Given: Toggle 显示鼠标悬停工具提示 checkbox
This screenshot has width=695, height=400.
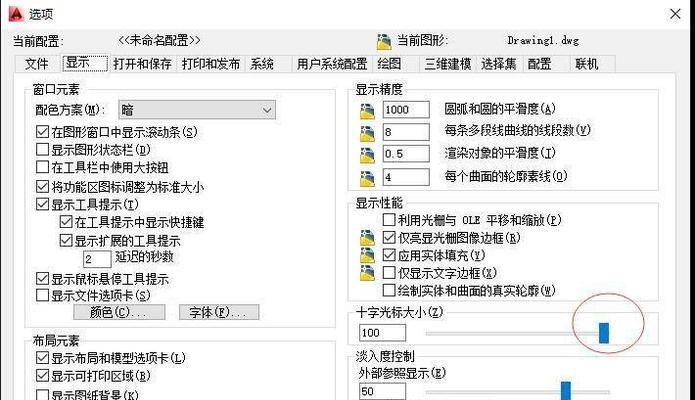Looking at the screenshot, I should point(42,279).
